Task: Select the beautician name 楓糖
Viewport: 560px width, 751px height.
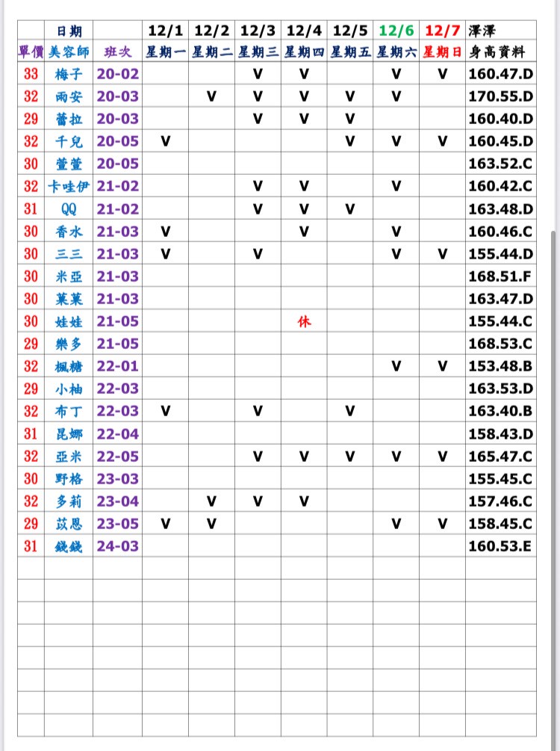Action: point(69,366)
